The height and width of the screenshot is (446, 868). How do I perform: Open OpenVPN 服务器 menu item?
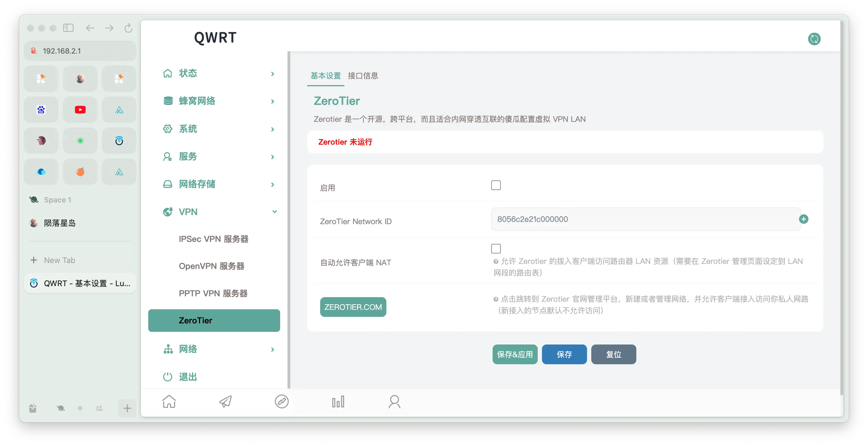click(212, 266)
